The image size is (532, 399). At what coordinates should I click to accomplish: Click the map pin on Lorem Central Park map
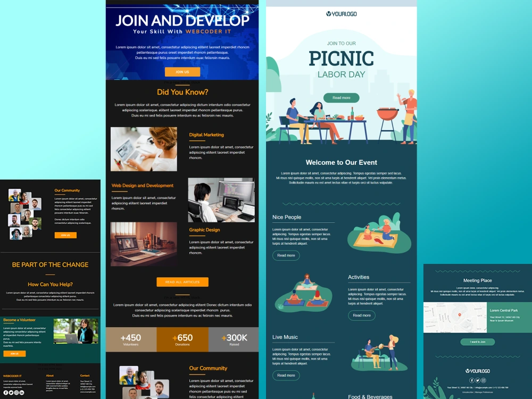coord(460,315)
